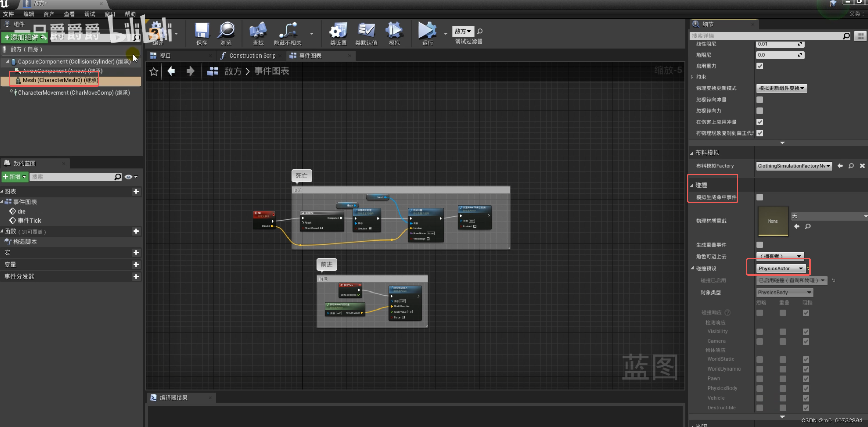The image size is (868, 427).
Task: Collapse the 碰撞 section
Action: click(x=692, y=185)
